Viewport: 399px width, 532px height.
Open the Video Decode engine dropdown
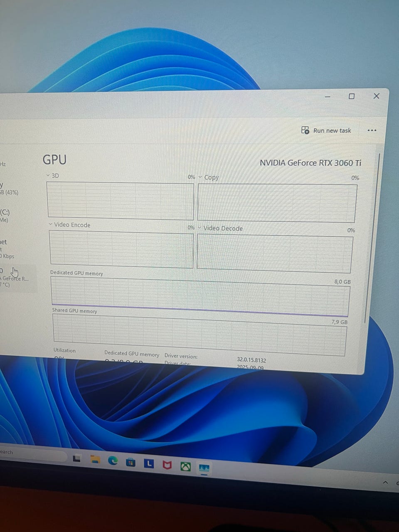(x=199, y=228)
